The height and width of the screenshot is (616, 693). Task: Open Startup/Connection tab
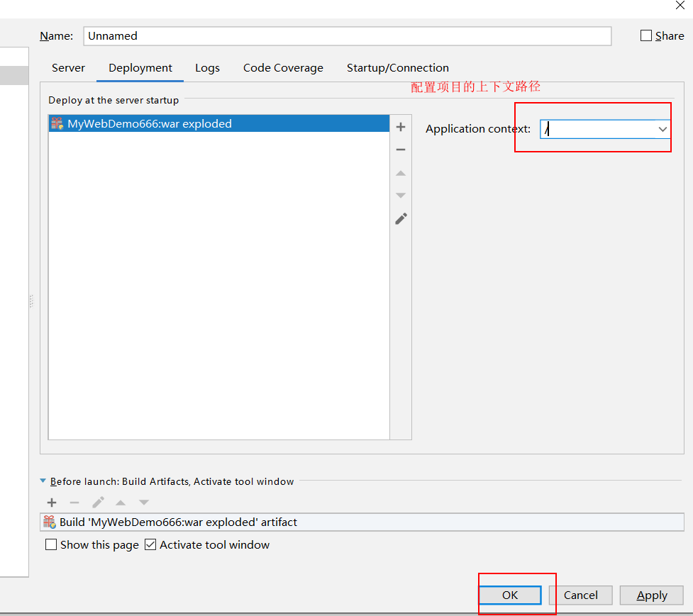(397, 68)
